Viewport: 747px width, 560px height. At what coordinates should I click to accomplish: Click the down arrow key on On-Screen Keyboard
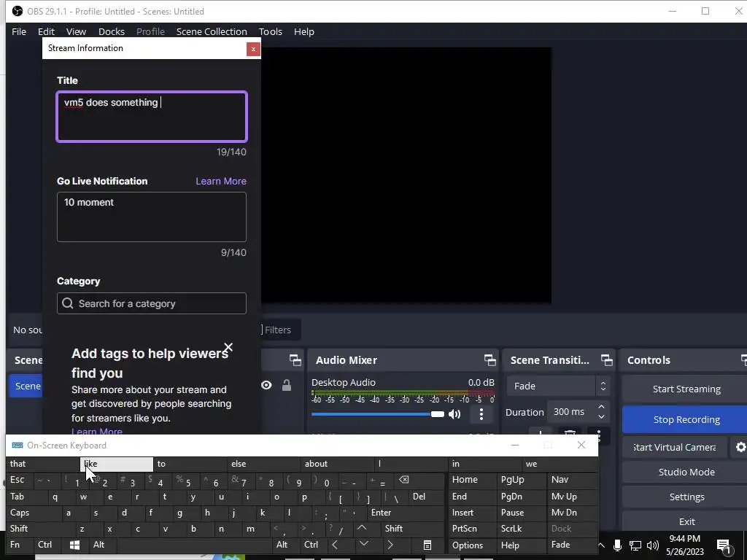(363, 544)
